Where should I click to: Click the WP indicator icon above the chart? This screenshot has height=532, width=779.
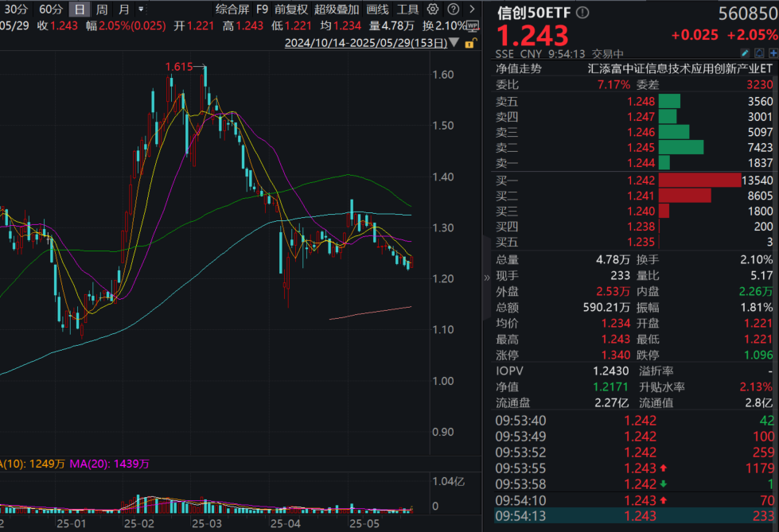pos(471,24)
